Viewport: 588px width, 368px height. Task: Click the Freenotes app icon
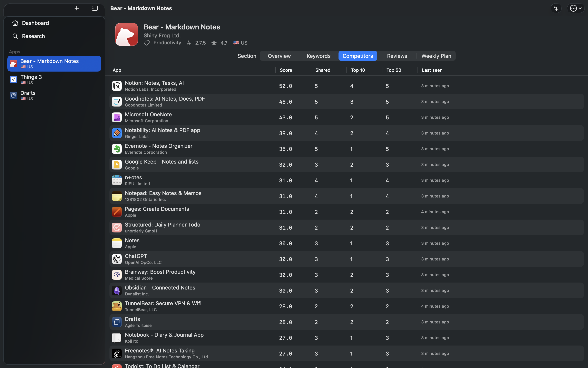117,353
